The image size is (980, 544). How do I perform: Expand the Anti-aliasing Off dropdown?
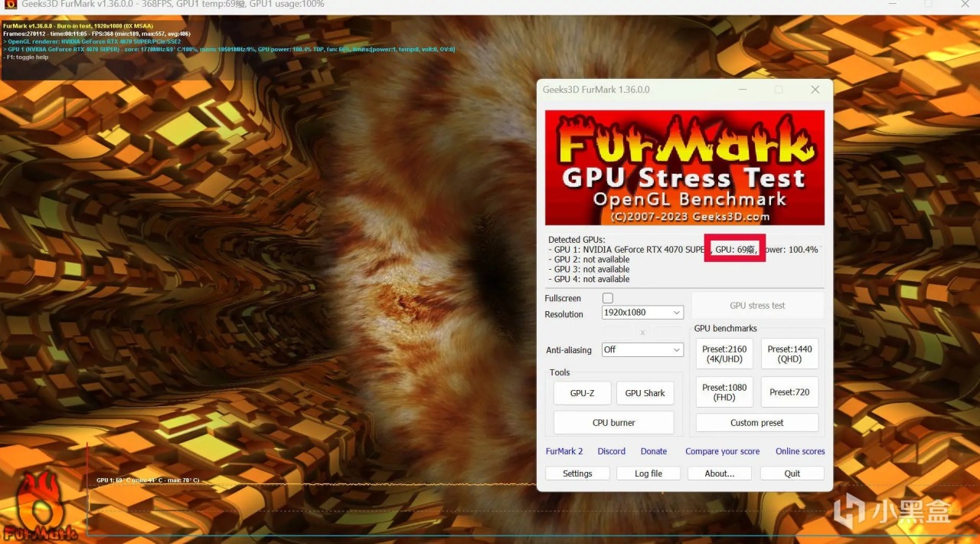click(x=642, y=349)
